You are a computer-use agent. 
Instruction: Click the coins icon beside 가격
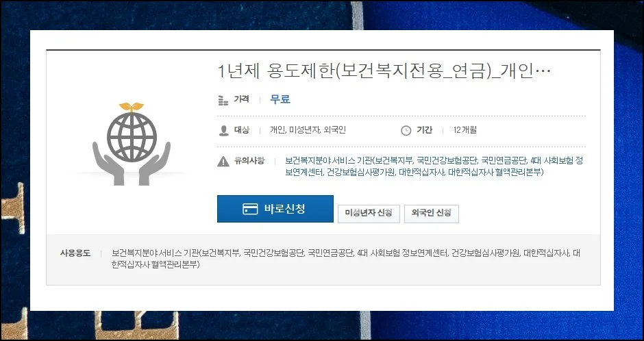pyautogui.click(x=223, y=100)
